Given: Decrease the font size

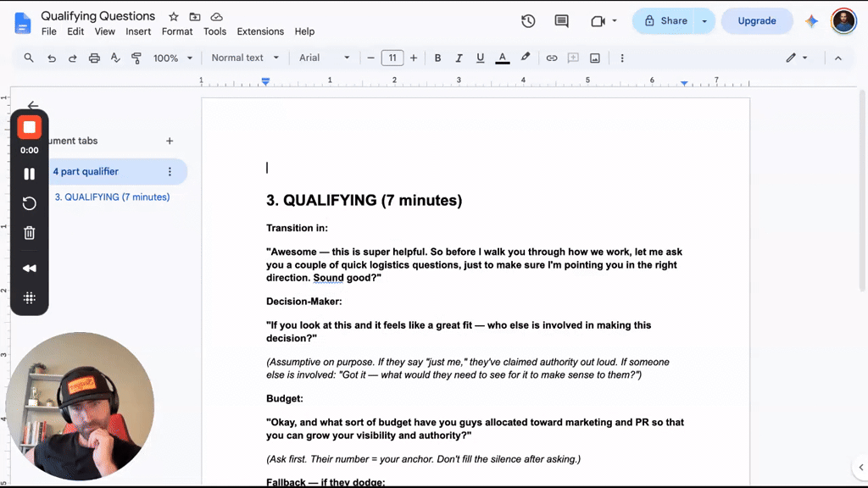Looking at the screenshot, I should coord(371,58).
